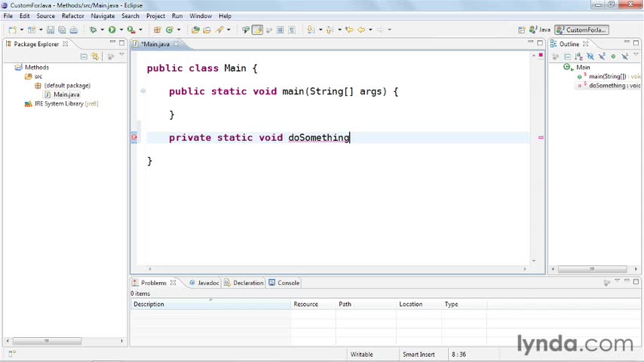
Task: Open Outline view menu triangle
Action: click(x=636, y=54)
